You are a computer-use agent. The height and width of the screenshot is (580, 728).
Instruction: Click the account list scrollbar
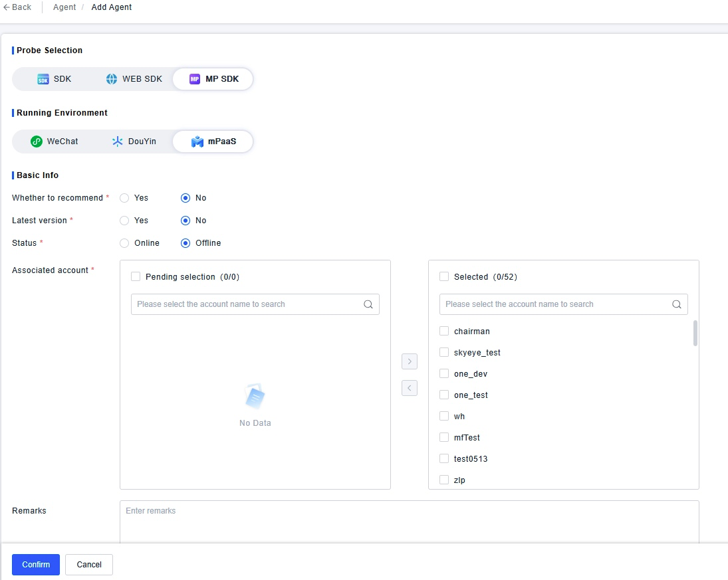pos(695,334)
